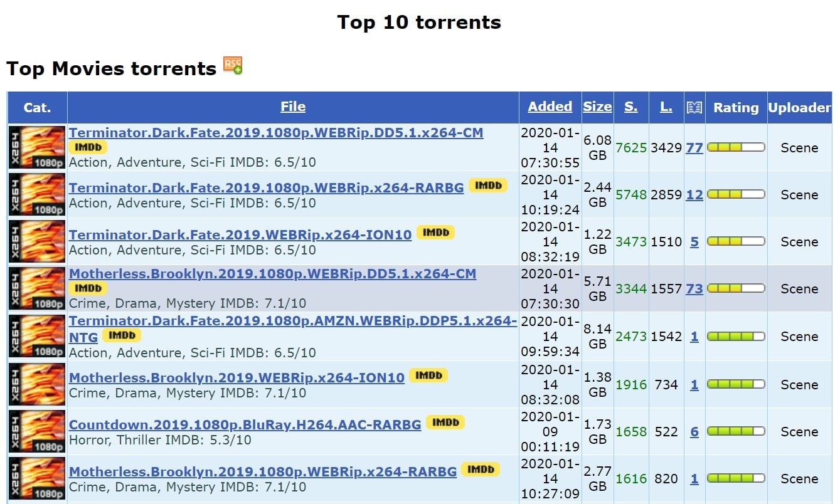Click category icon of Motherless.Brooklyn x264-ION10 row
This screenshot has width=840, height=504.
click(x=37, y=384)
